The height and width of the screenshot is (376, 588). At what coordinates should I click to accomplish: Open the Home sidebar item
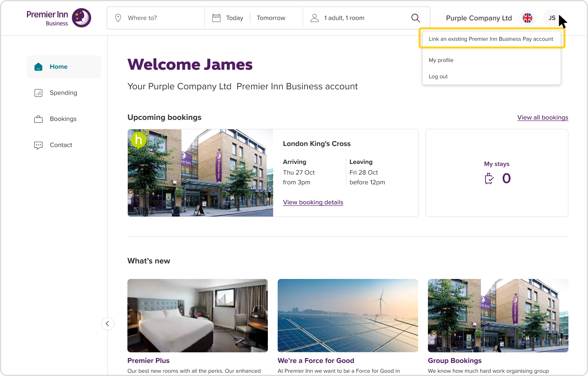pos(64,67)
